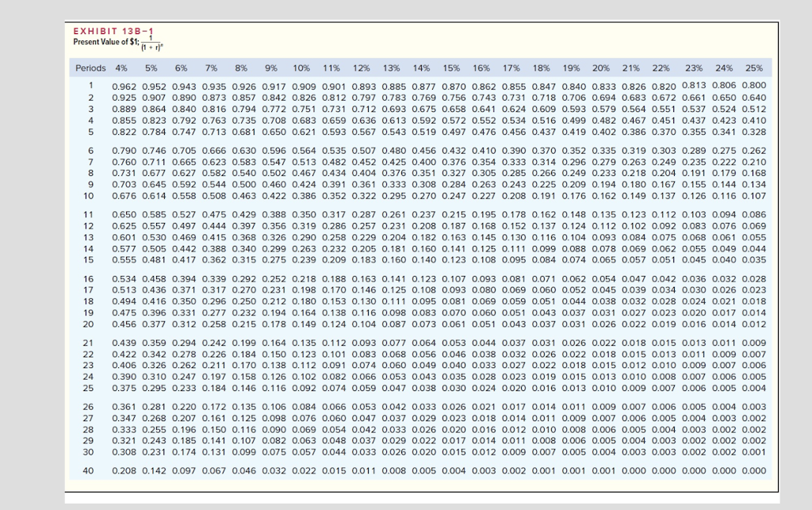This screenshot has height=510, width=812.
Task: Click row label for period 15
Action: tap(89, 260)
